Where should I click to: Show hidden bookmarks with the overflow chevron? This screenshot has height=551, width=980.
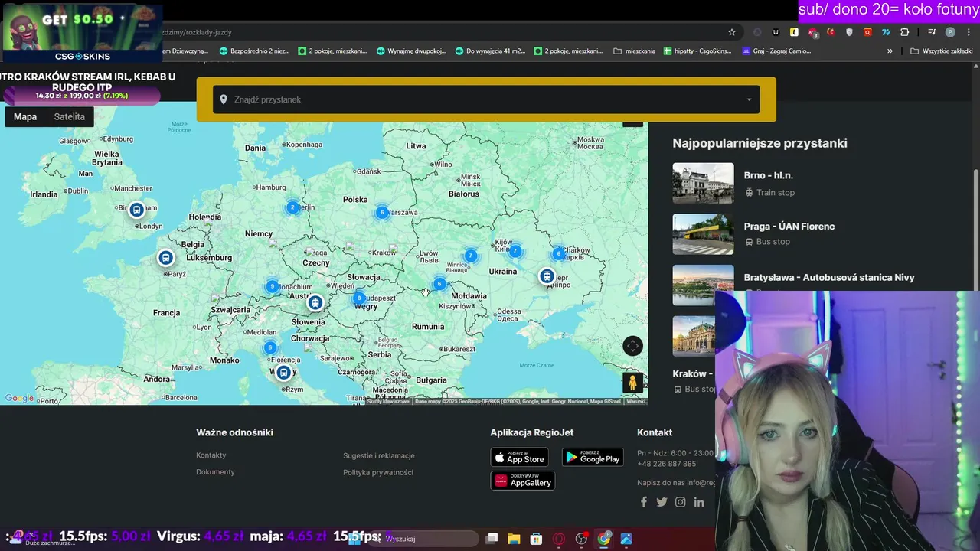890,51
